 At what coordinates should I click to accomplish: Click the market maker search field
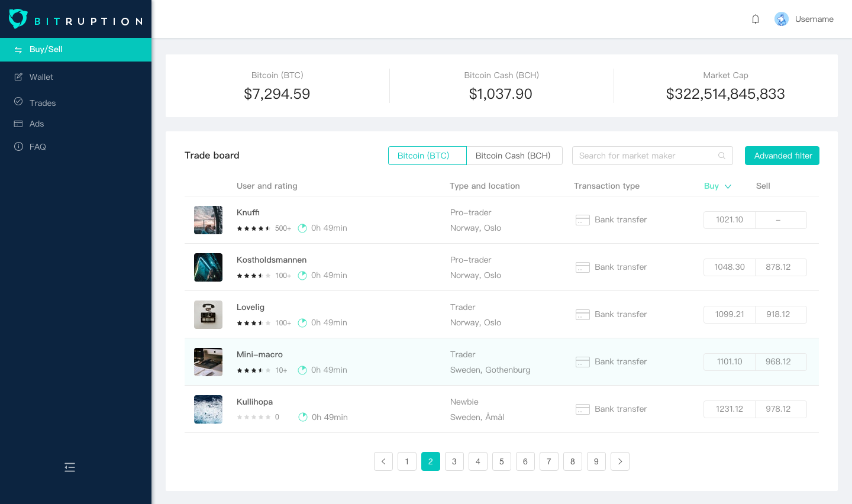(x=645, y=156)
